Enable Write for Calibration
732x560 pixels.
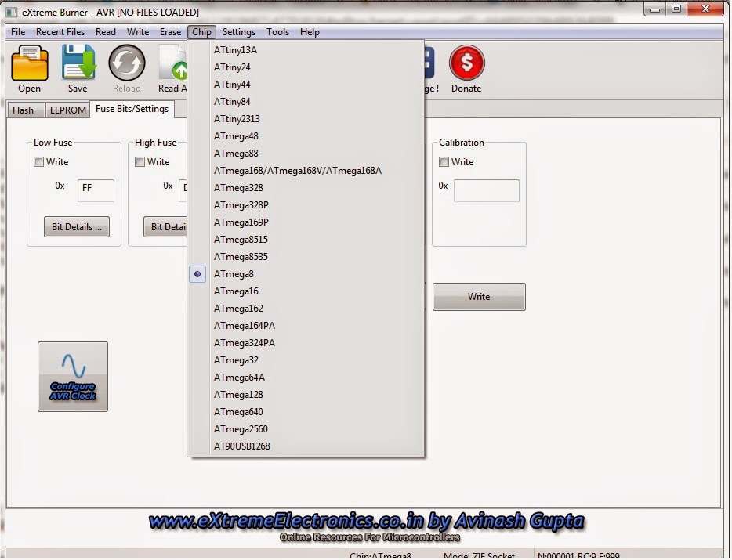pos(444,162)
